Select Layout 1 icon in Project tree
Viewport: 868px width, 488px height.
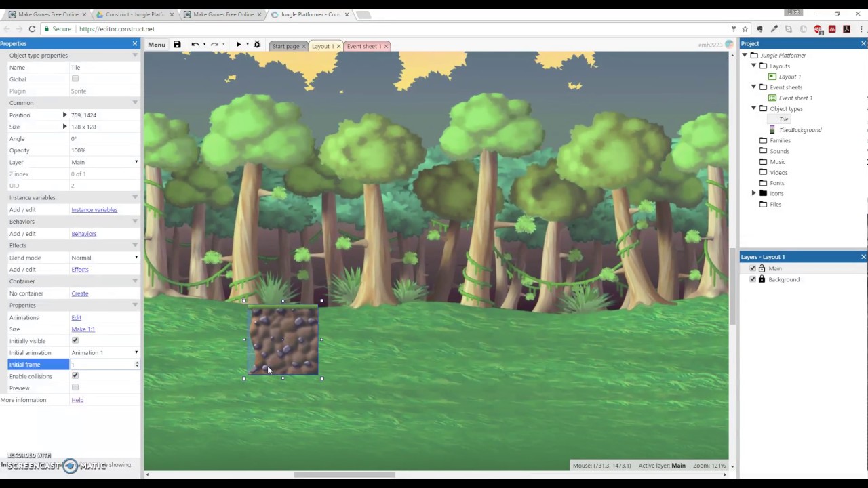click(772, 77)
